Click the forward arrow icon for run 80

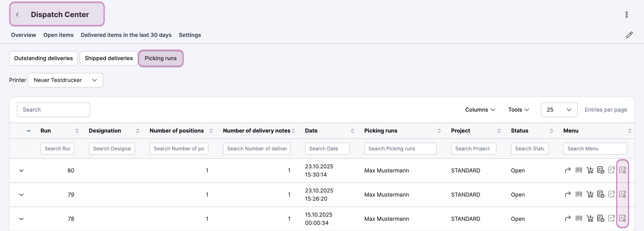(567, 170)
